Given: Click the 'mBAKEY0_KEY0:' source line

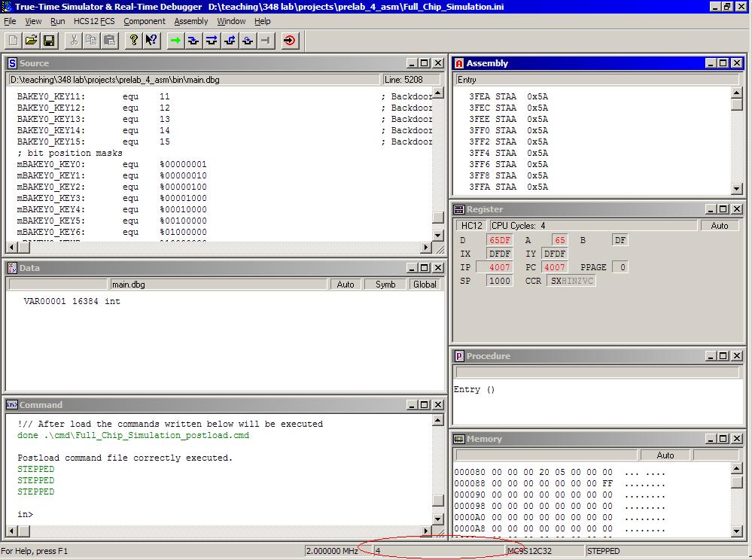Looking at the screenshot, I should (x=111, y=164).
